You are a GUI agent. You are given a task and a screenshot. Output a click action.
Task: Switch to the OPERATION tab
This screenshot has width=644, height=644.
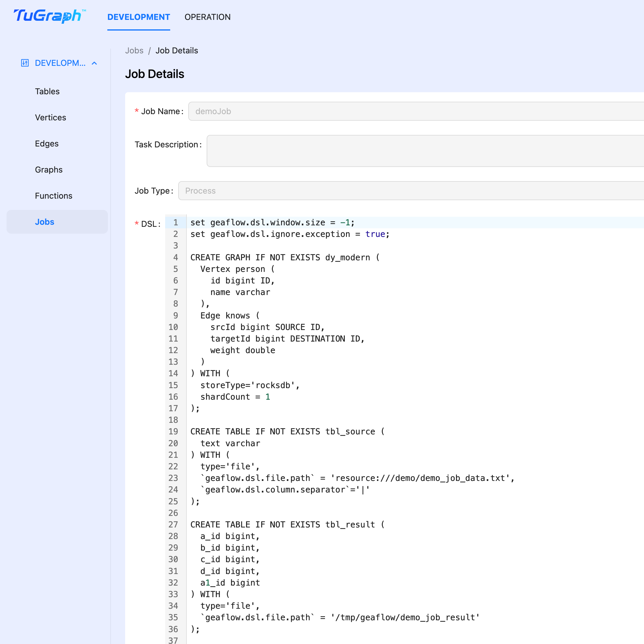click(208, 17)
